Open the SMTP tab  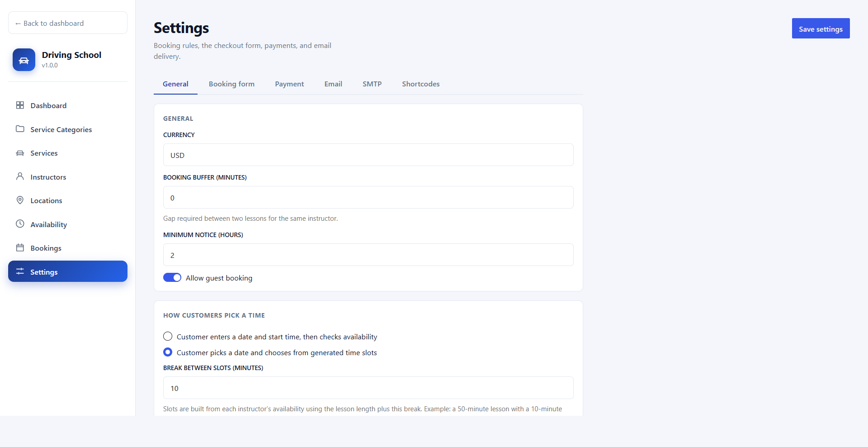pos(372,84)
